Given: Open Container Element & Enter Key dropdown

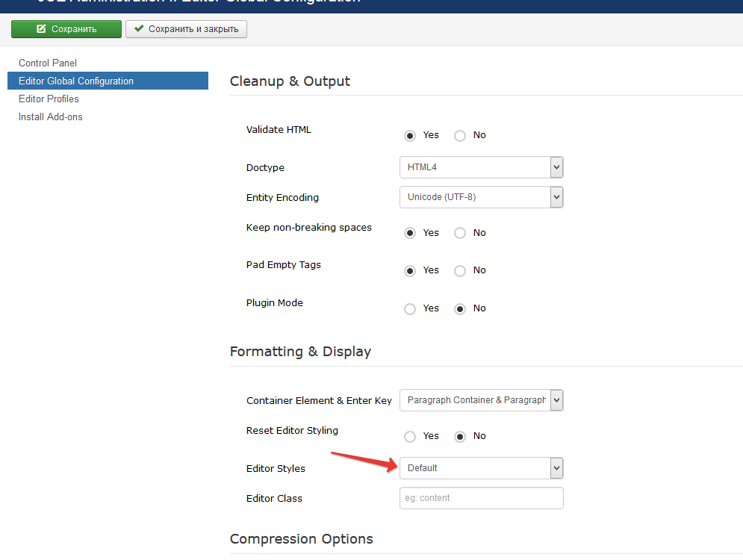Looking at the screenshot, I should [481, 400].
